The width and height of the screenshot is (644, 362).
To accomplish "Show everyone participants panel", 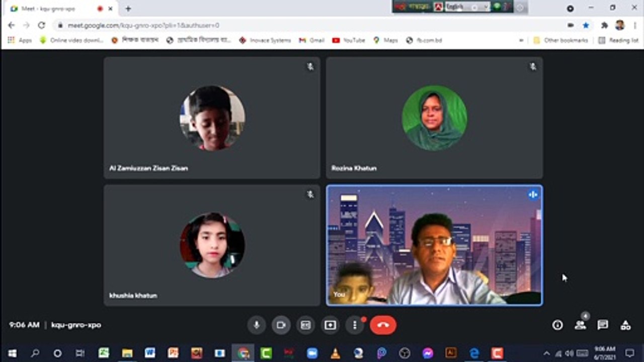I will (580, 325).
